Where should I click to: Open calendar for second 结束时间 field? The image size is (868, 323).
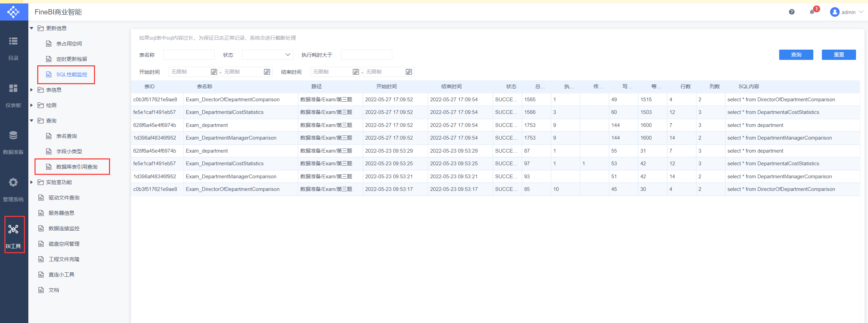click(x=409, y=72)
